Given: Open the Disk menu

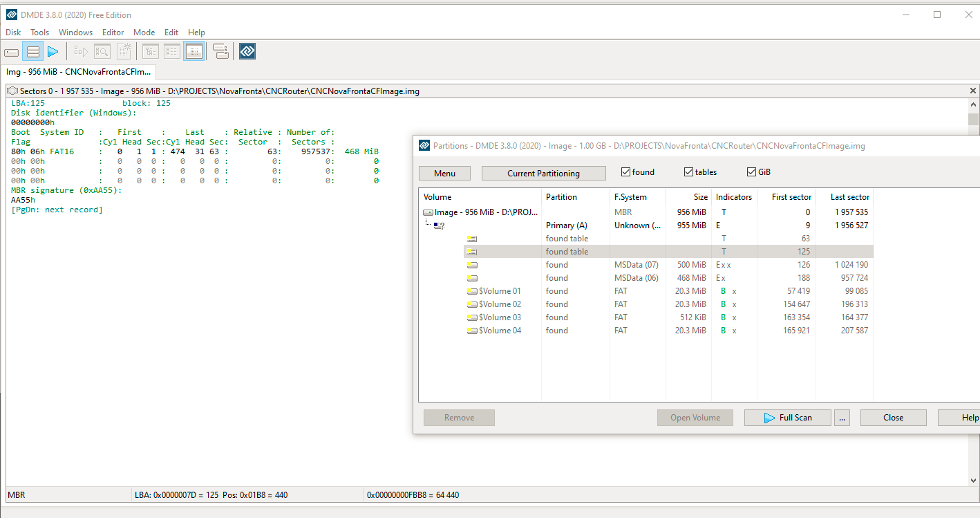Looking at the screenshot, I should click(13, 33).
